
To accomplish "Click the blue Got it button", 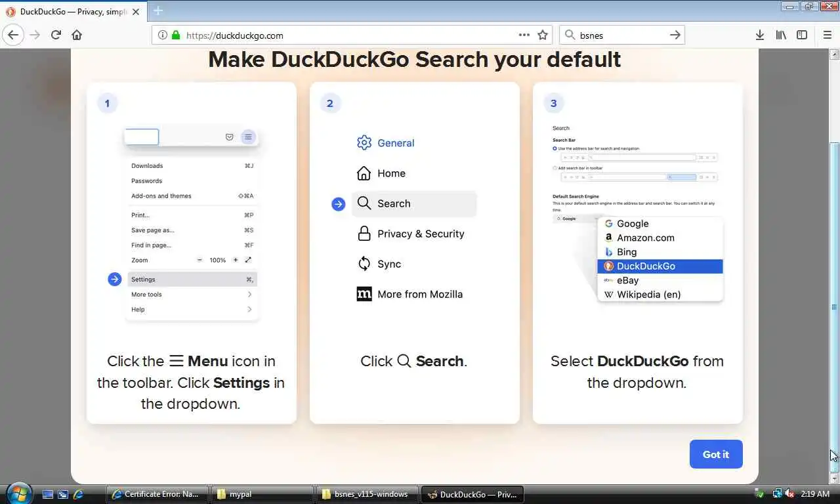I will tap(716, 454).
